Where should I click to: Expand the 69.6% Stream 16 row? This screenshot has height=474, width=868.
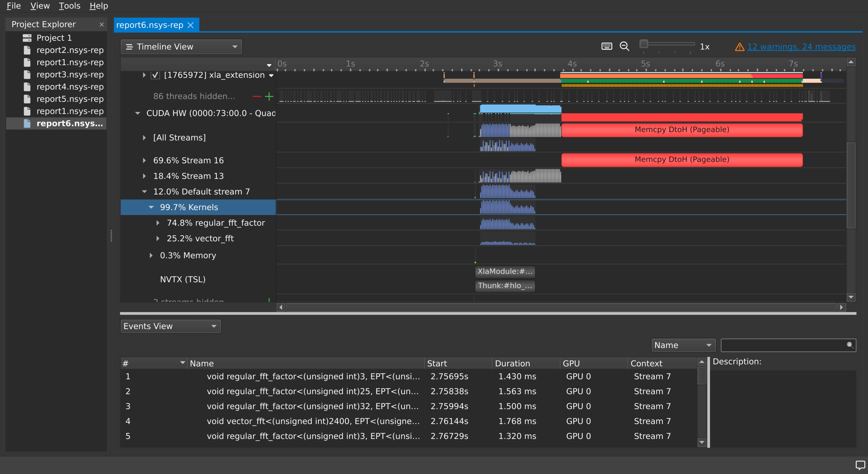(144, 160)
